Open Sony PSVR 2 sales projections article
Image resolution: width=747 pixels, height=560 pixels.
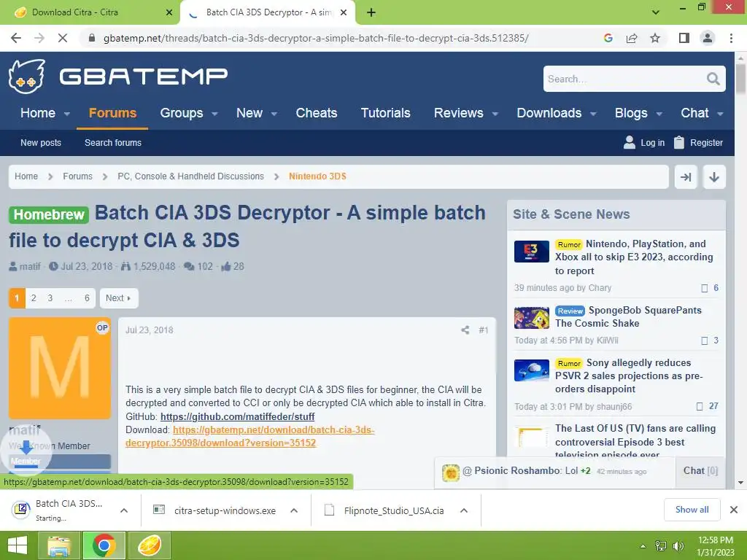point(629,376)
